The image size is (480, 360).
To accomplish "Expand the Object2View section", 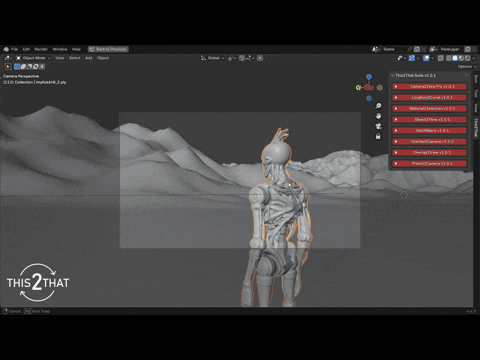I will coord(429,120).
